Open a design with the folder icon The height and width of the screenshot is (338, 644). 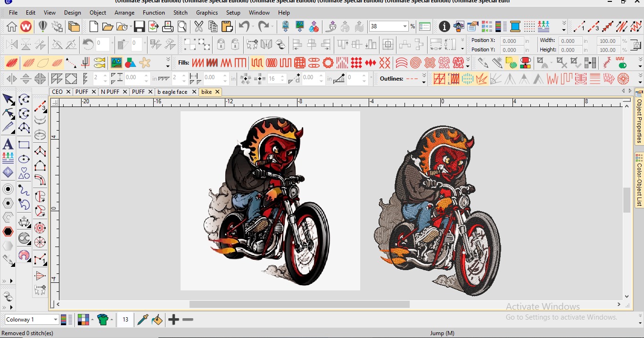click(107, 26)
